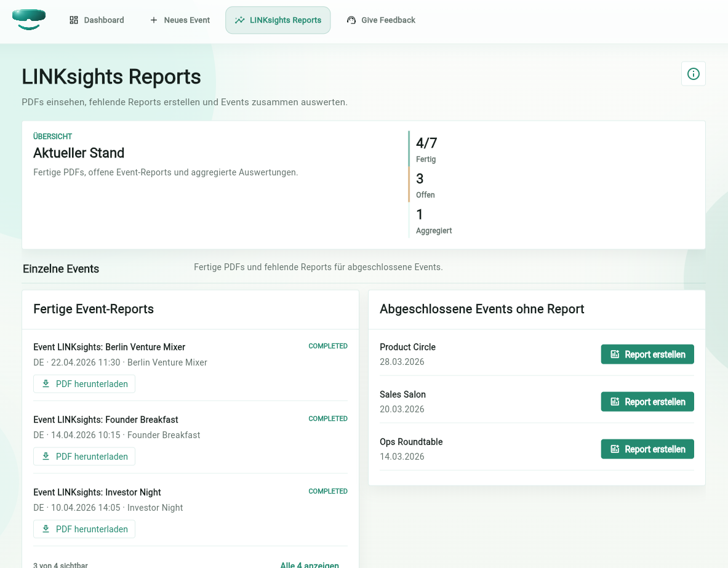Viewport: 728px width, 568px height.
Task: Click download icon for Investor Night PDF
Action: [x=46, y=529]
